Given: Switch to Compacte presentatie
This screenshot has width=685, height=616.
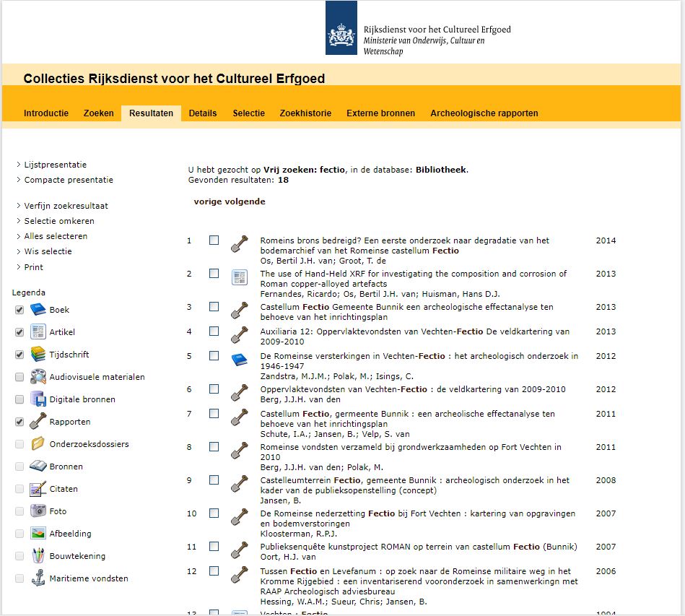Looking at the screenshot, I should (69, 180).
